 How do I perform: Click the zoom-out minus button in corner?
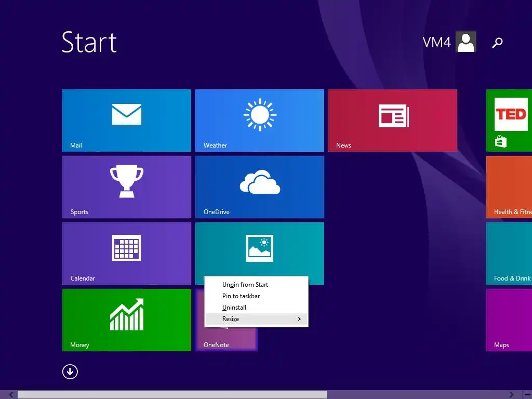point(527,395)
